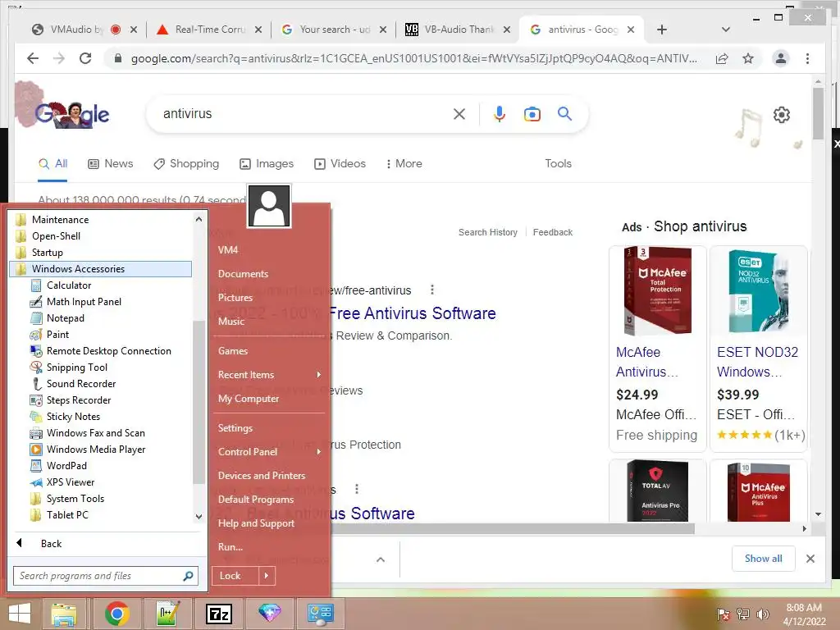Open the McAfee Antivirus shopping ad
The width and height of the screenshot is (840, 630).
click(647, 362)
